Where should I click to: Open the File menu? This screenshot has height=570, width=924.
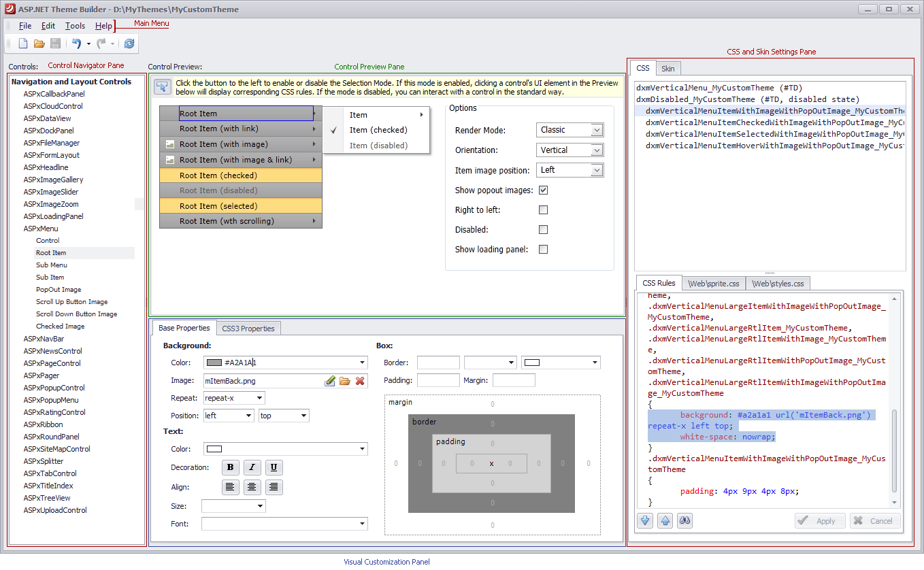click(x=25, y=26)
